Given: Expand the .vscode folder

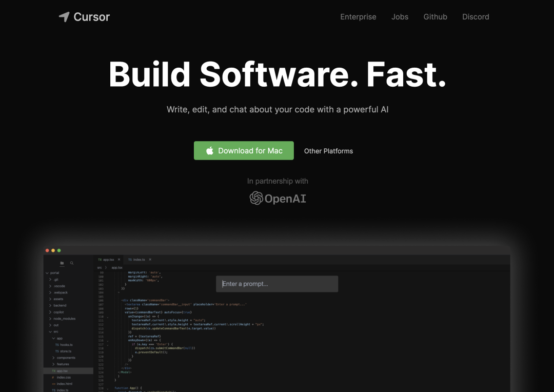Looking at the screenshot, I should point(50,286).
